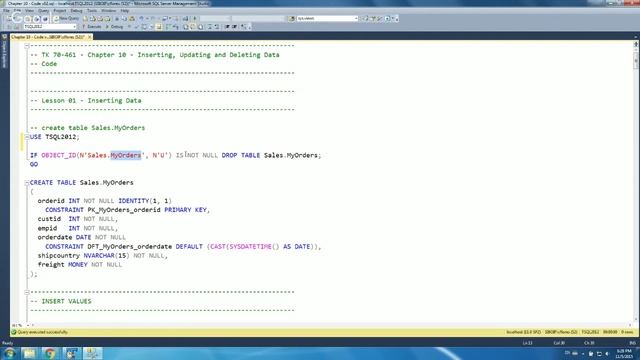Click the Analysis Services DMX Query icon
This screenshot has height=360, width=640.
100,18
